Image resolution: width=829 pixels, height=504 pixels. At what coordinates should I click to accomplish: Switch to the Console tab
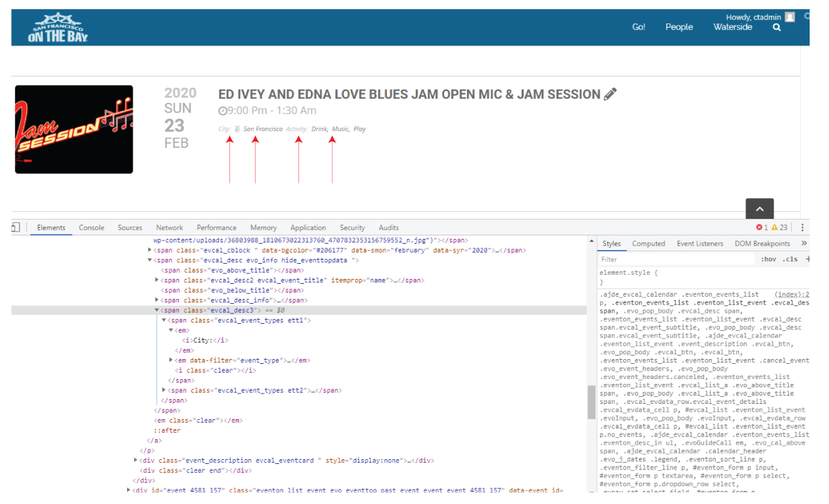[91, 227]
